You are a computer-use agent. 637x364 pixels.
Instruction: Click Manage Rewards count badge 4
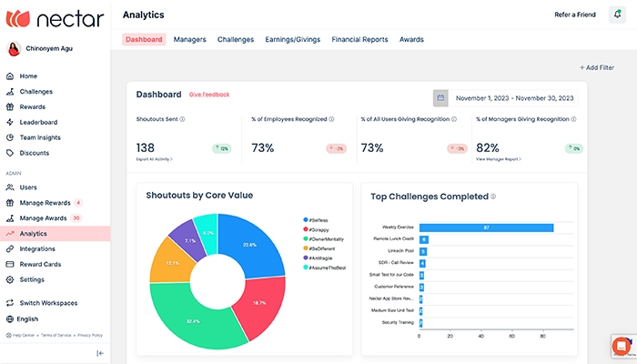coord(78,202)
